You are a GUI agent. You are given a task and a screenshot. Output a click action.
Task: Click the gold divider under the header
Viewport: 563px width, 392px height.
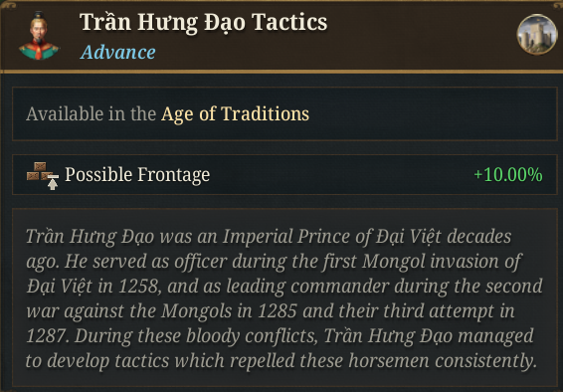pos(281,72)
